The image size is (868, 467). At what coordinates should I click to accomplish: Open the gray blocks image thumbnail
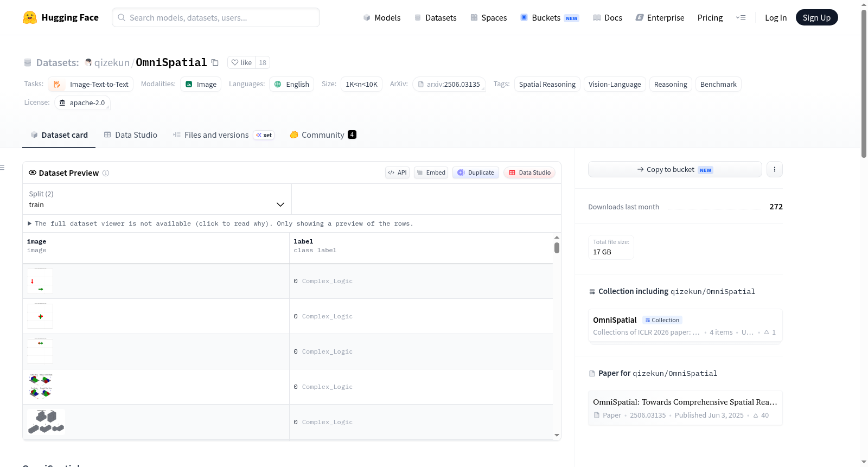[46, 422]
